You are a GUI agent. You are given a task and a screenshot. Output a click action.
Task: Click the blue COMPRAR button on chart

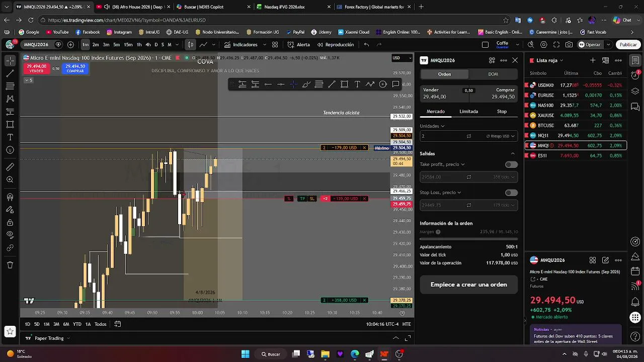pyautogui.click(x=75, y=68)
